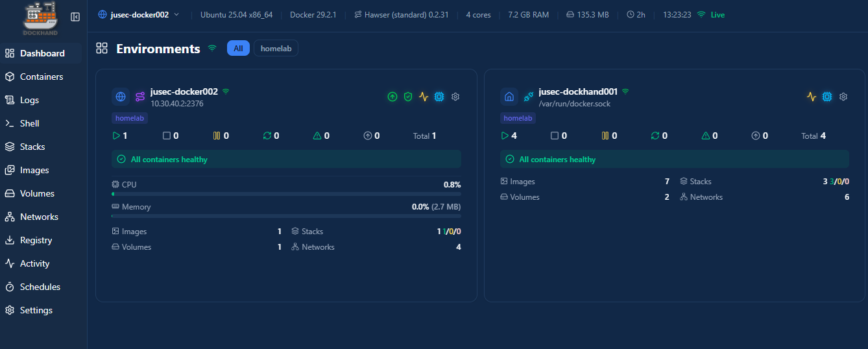
Task: Open the Registry page from sidebar
Action: click(x=36, y=240)
